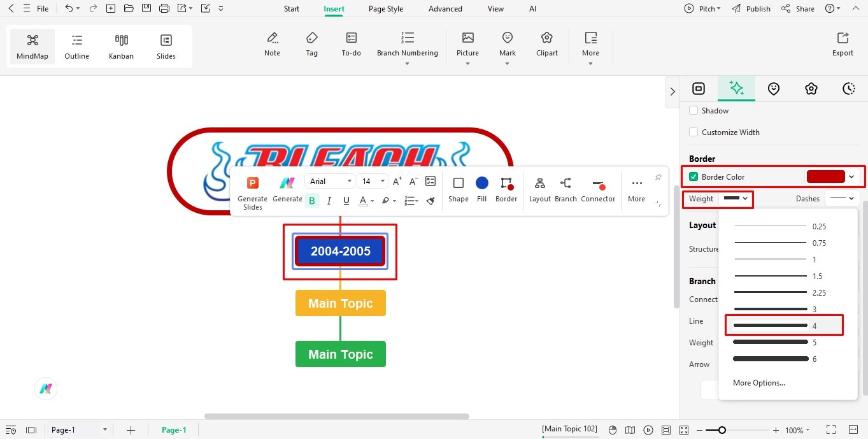
Task: Enable the Shadow checkbox
Action: [x=694, y=110]
